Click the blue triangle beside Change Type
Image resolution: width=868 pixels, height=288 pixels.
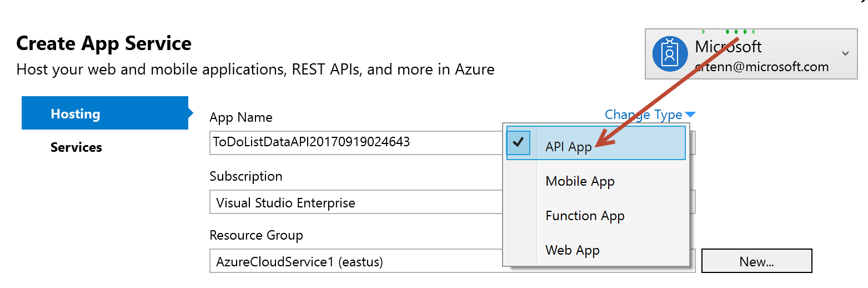tap(690, 115)
